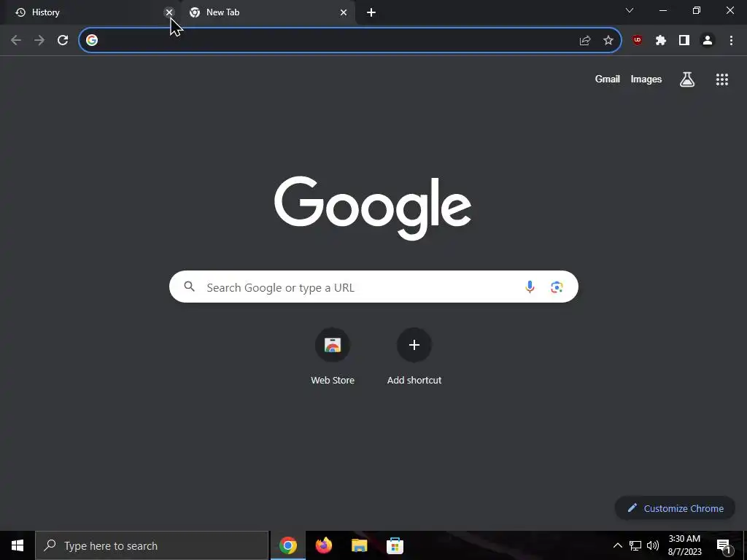747x560 pixels.
Task: Open the tab search chevron
Action: [x=630, y=10]
